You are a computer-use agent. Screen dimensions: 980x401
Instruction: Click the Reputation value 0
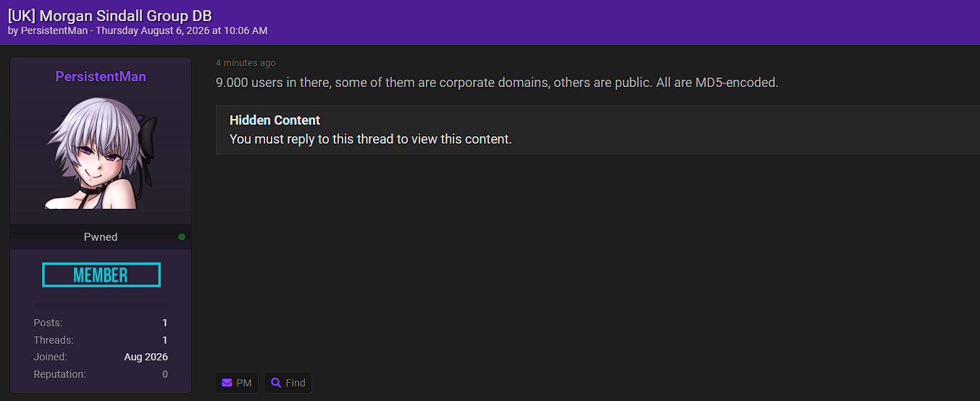165,374
